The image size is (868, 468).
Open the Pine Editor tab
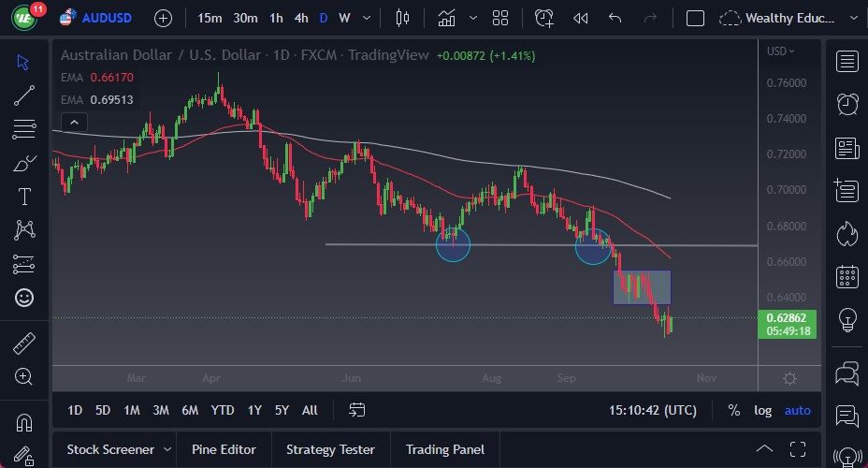[224, 449]
